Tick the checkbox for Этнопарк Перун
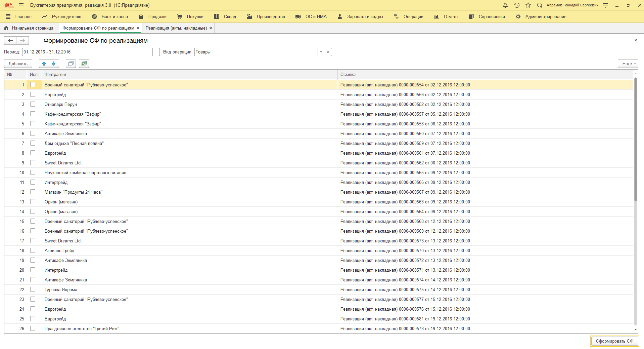Screen dimensions: 644x349 pos(33,104)
